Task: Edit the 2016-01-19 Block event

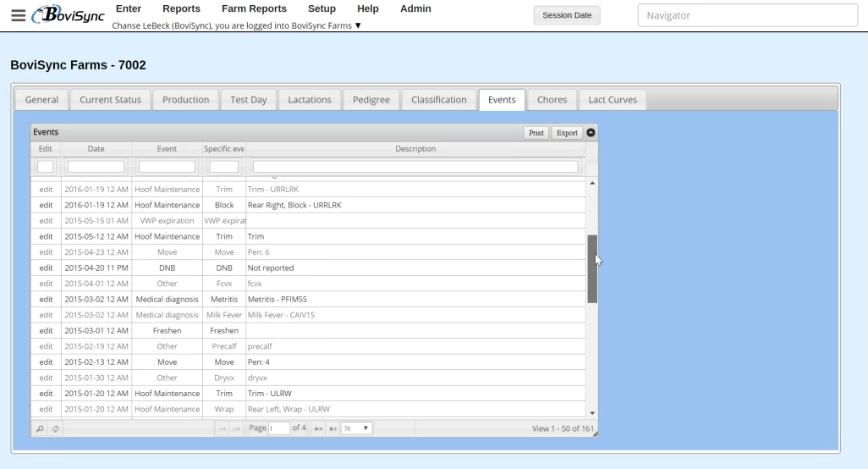Action: point(46,205)
